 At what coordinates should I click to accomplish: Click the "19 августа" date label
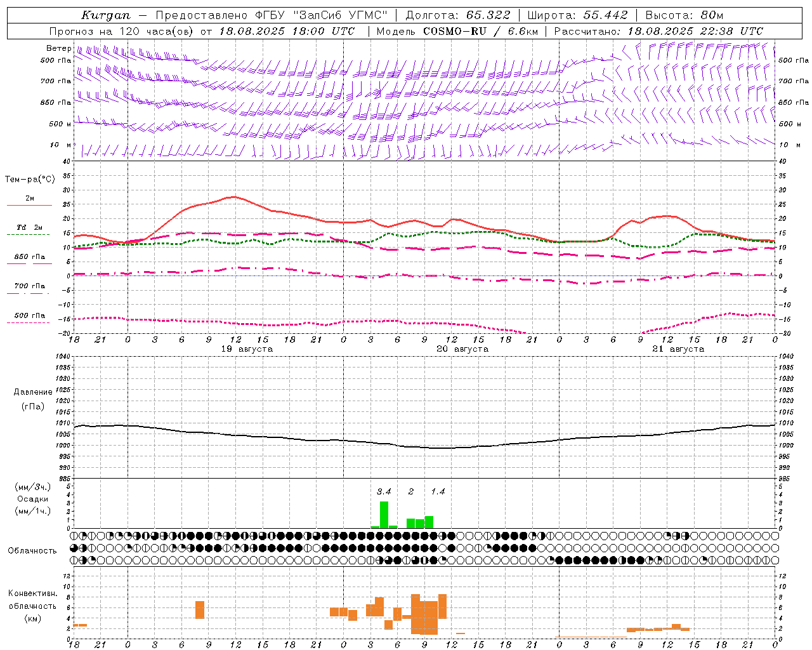click(247, 349)
